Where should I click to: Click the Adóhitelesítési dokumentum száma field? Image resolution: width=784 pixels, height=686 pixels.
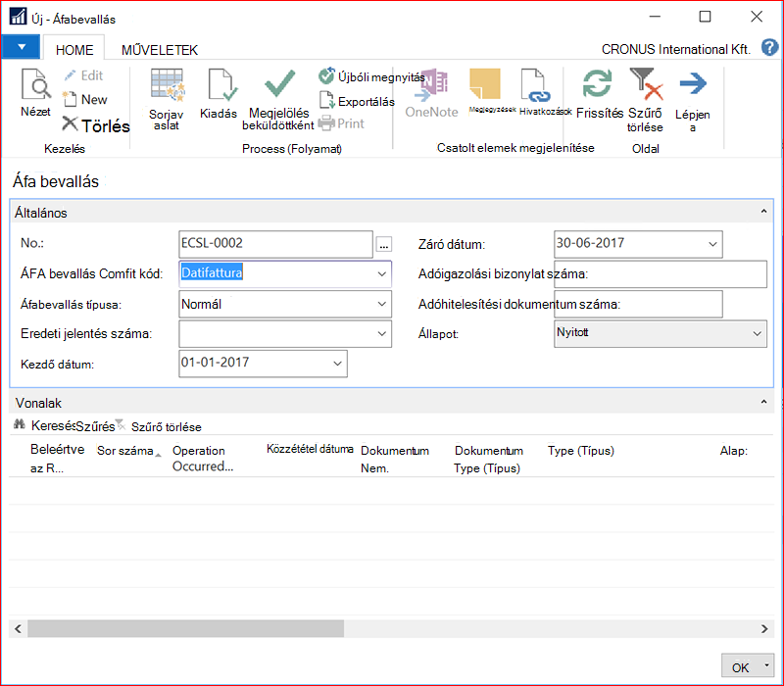pos(638,304)
